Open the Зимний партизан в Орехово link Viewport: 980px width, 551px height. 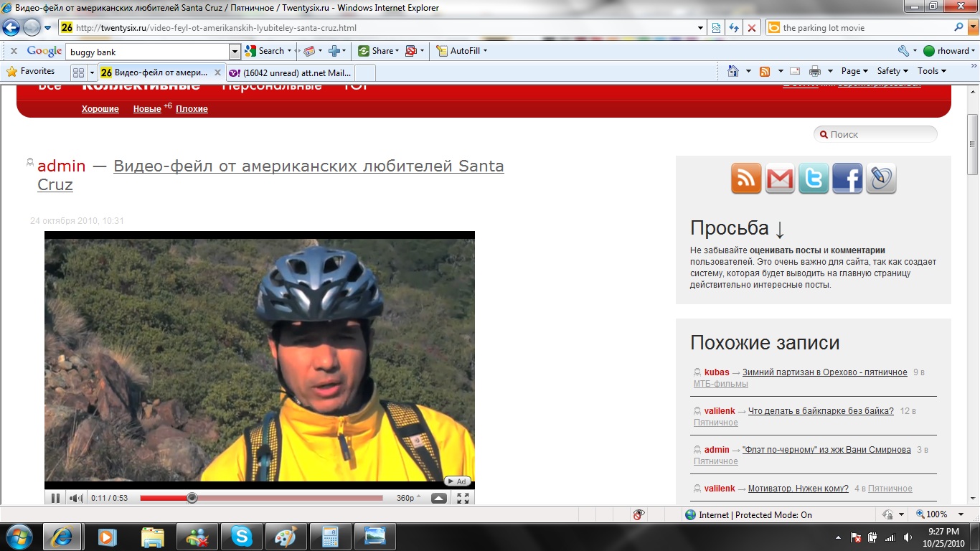tap(824, 372)
